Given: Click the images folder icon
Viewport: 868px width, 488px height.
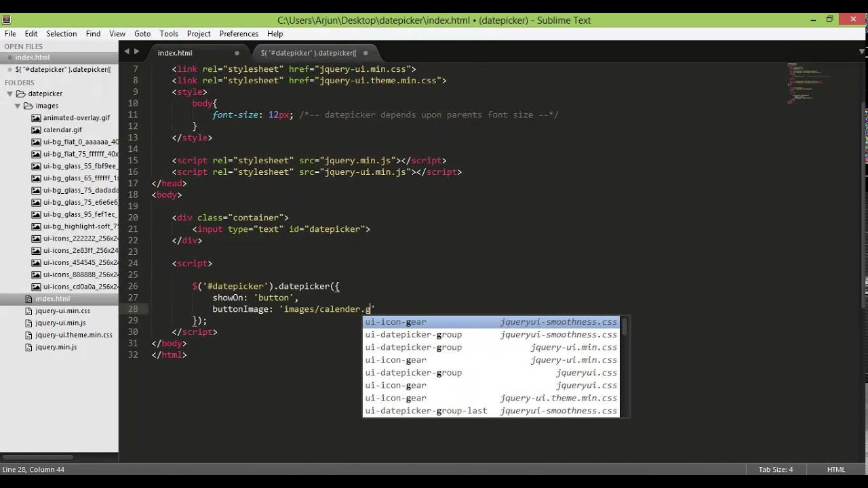Looking at the screenshot, I should click(x=28, y=106).
